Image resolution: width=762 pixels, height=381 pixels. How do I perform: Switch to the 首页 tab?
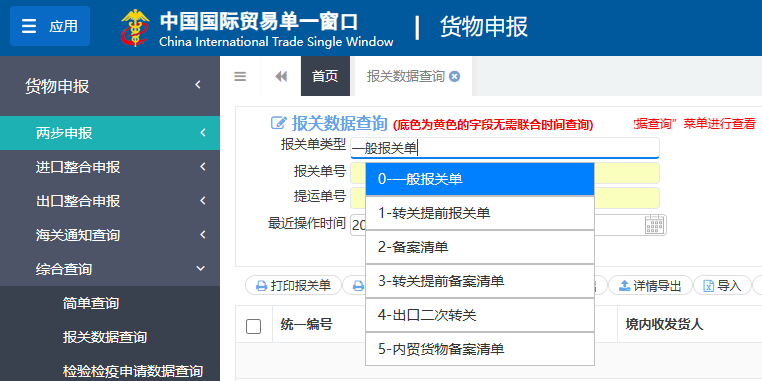[325, 76]
